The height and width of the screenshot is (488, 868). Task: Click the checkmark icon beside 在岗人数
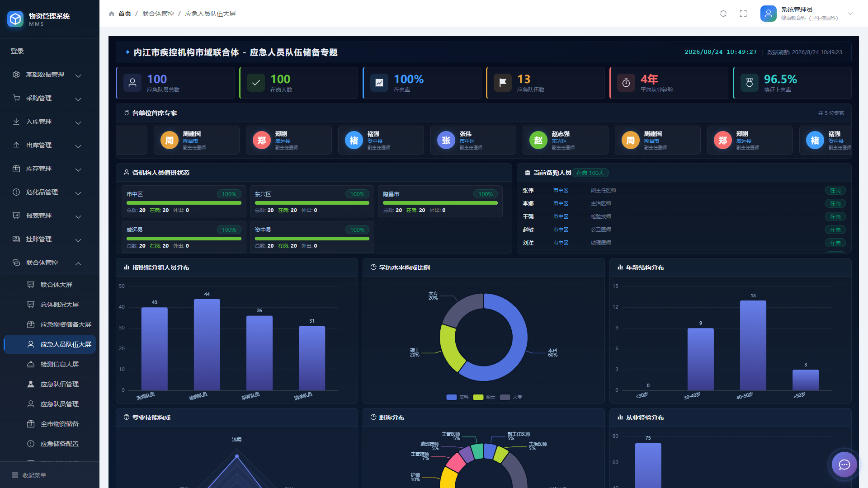(256, 83)
